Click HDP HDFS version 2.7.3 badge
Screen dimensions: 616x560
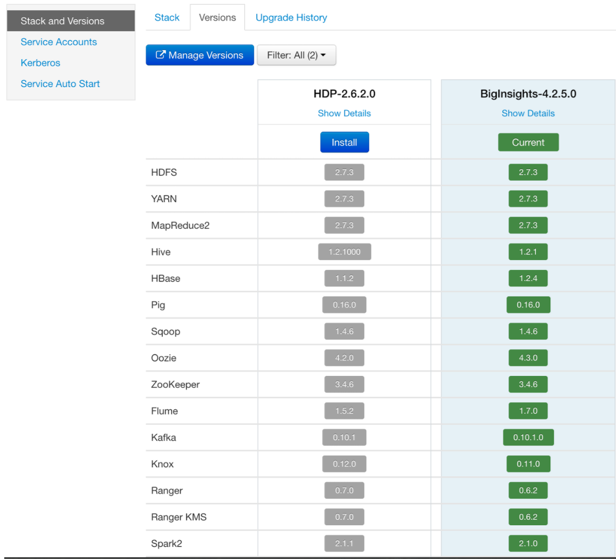point(344,172)
